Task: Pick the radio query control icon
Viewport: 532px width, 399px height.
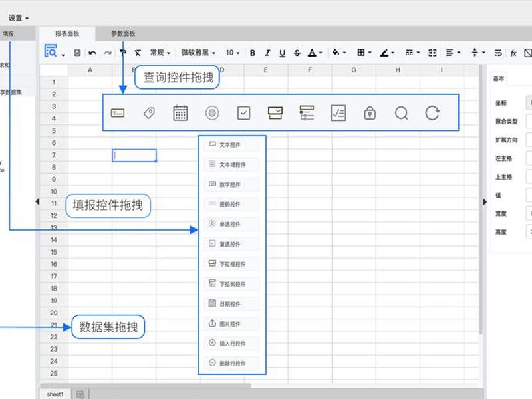Action: click(212, 113)
